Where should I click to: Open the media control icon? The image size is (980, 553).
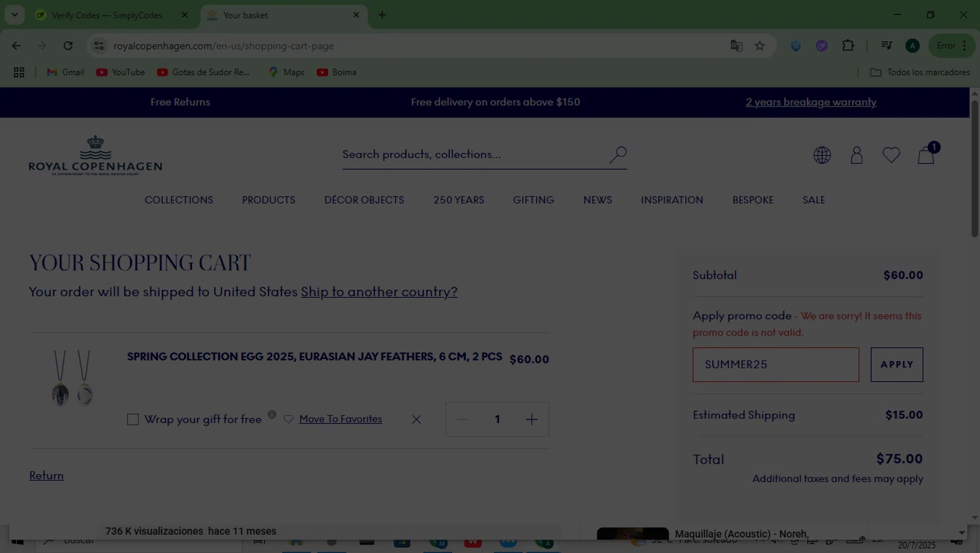pos(887,46)
